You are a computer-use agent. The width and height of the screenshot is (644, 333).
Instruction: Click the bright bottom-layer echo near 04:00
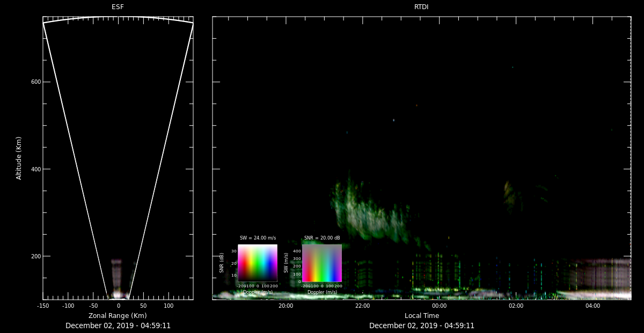[x=593, y=295]
